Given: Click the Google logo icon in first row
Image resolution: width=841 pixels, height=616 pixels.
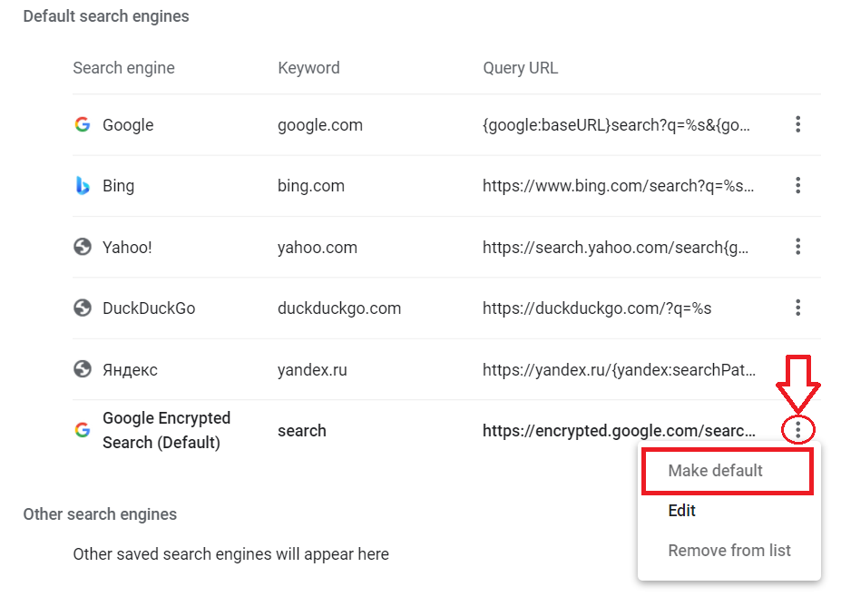Looking at the screenshot, I should 83,124.
